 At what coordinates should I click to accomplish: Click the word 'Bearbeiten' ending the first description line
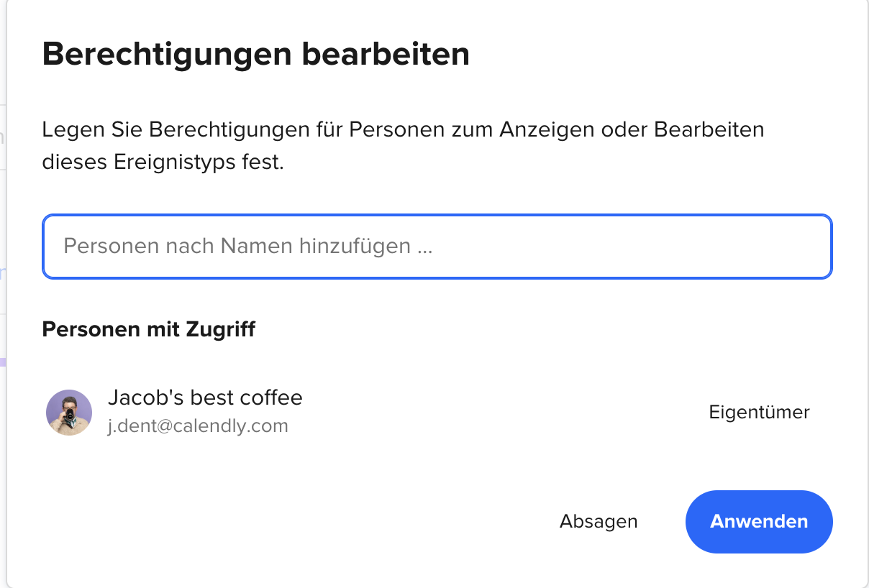click(x=709, y=130)
